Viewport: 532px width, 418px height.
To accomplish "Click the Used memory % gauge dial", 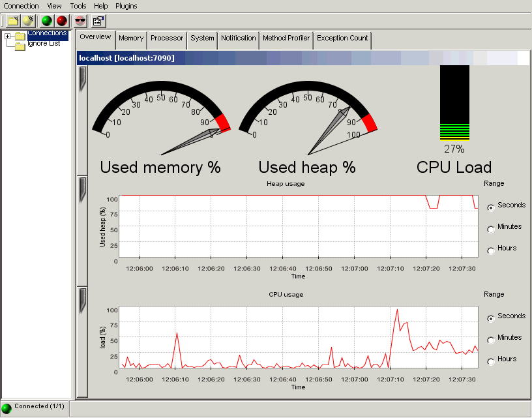I will (161, 118).
